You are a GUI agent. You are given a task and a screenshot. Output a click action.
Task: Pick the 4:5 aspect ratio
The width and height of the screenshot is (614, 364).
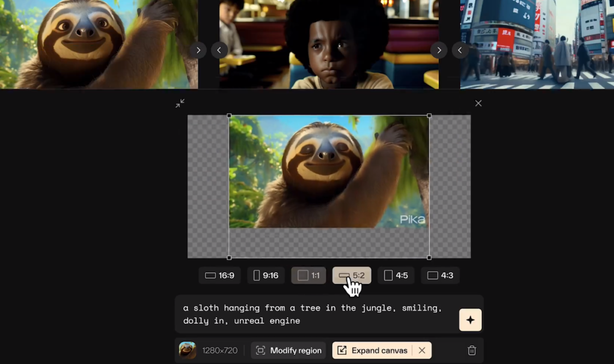pos(396,275)
